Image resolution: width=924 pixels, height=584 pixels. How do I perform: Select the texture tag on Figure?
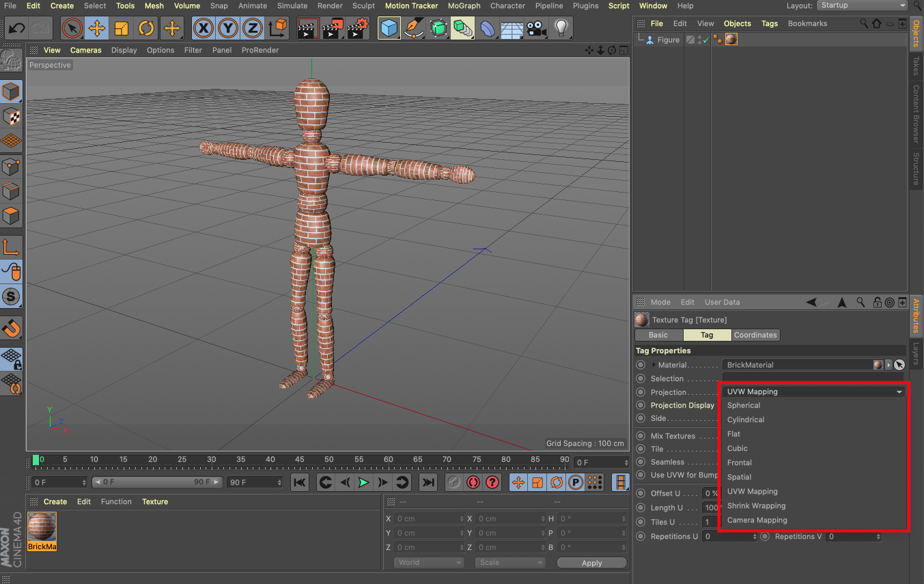pos(731,40)
